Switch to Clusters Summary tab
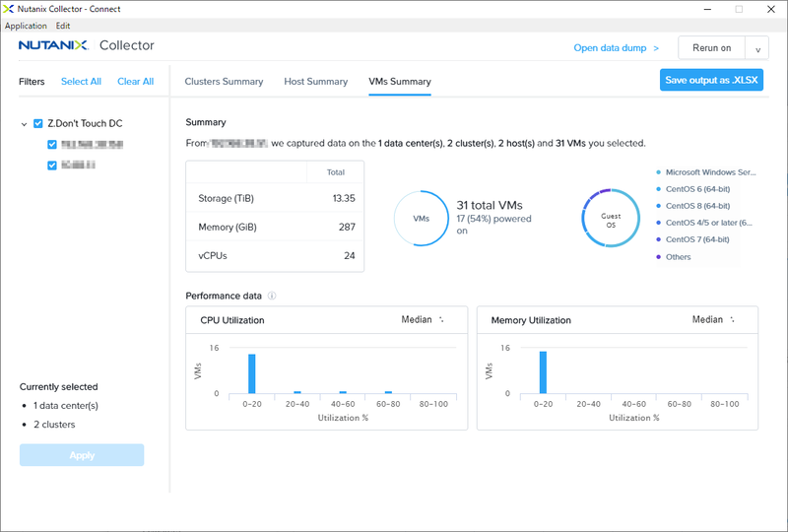This screenshot has width=788, height=532. (x=224, y=82)
